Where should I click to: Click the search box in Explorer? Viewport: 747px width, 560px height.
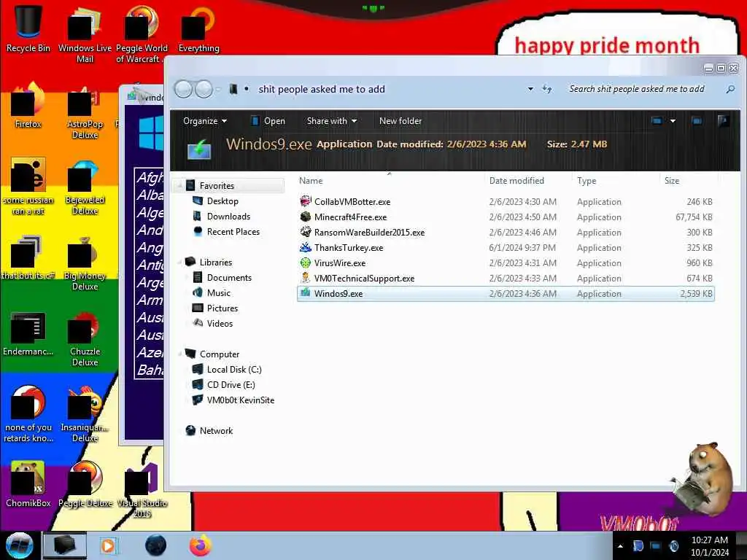point(636,89)
